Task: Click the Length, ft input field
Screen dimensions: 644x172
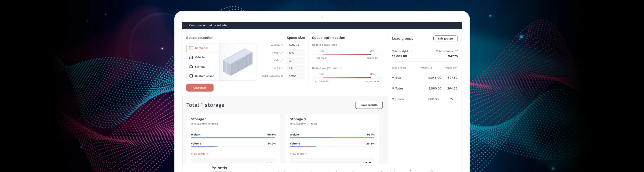Action: 295,53
